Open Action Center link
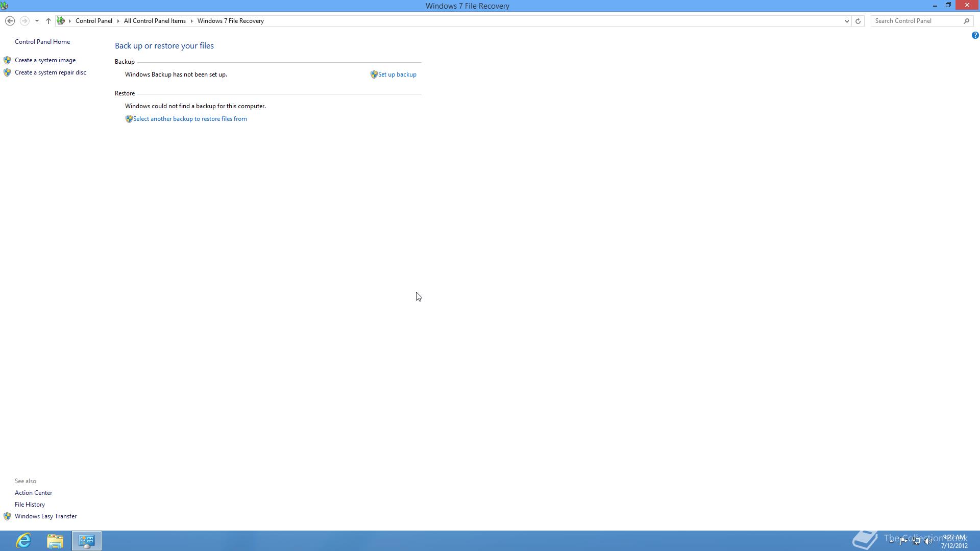Screen dimensions: 980x551 click(33, 493)
